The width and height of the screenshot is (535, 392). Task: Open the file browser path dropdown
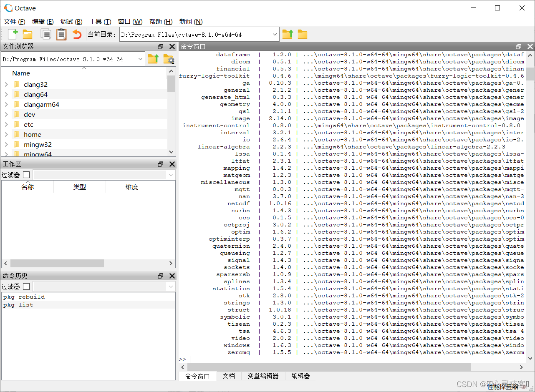point(140,59)
